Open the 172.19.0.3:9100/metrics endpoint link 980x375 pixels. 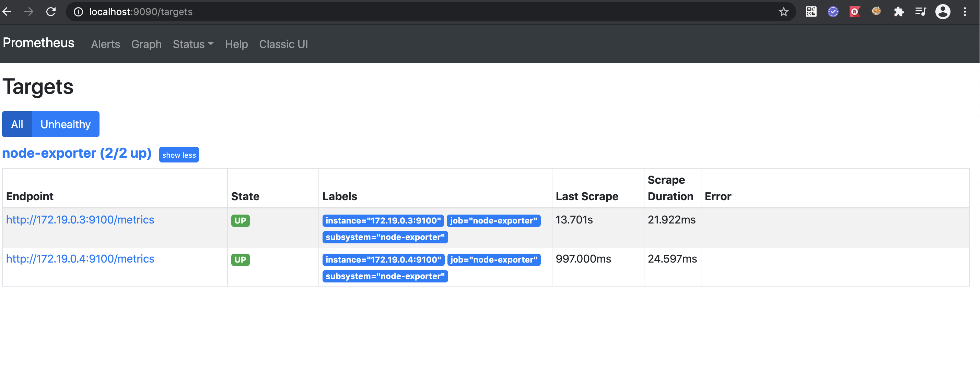[x=80, y=220]
